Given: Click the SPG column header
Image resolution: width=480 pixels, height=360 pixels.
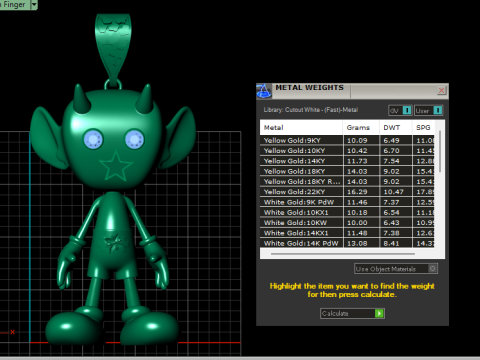Looking at the screenshot, I should click(x=423, y=127).
